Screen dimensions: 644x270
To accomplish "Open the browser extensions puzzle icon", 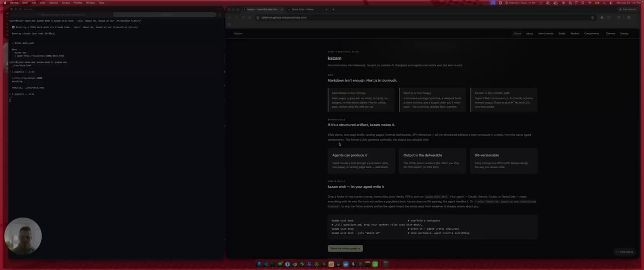I will (609, 17).
